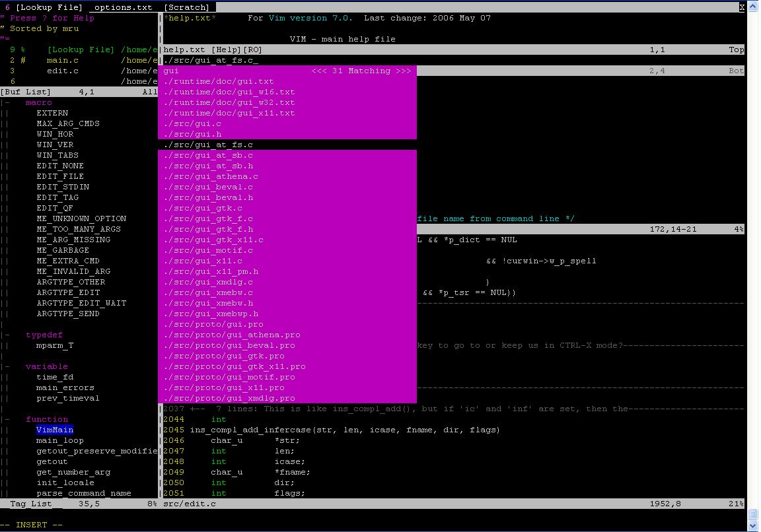Screen dimensions: 761x532
Task: Jump to the VimMain function tag
Action: (x=54, y=430)
